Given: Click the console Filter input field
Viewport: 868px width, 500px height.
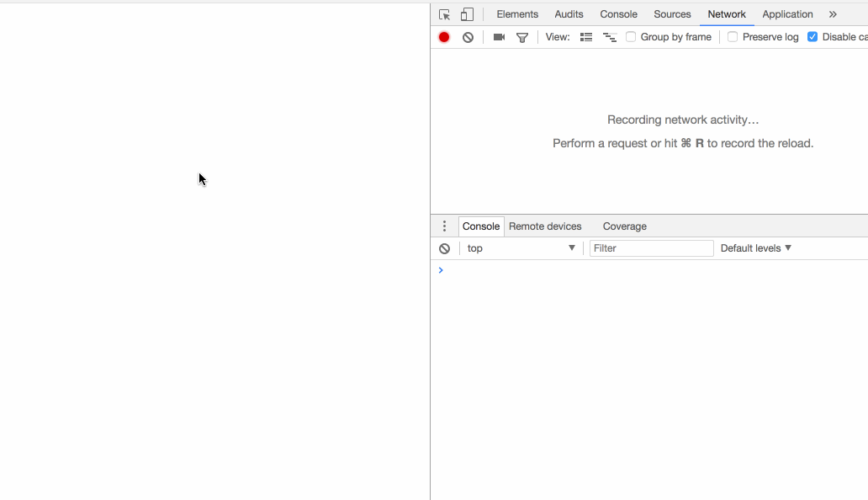Looking at the screenshot, I should (x=651, y=247).
